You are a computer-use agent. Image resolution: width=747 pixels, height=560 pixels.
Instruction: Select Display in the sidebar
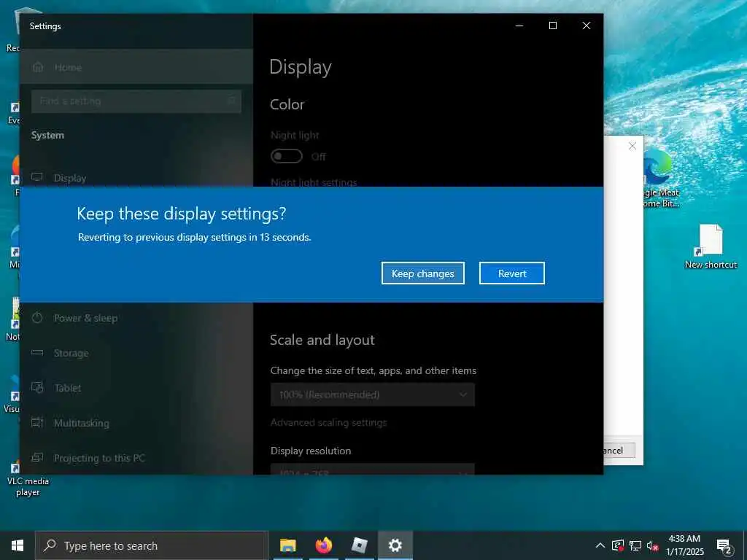(x=136, y=178)
